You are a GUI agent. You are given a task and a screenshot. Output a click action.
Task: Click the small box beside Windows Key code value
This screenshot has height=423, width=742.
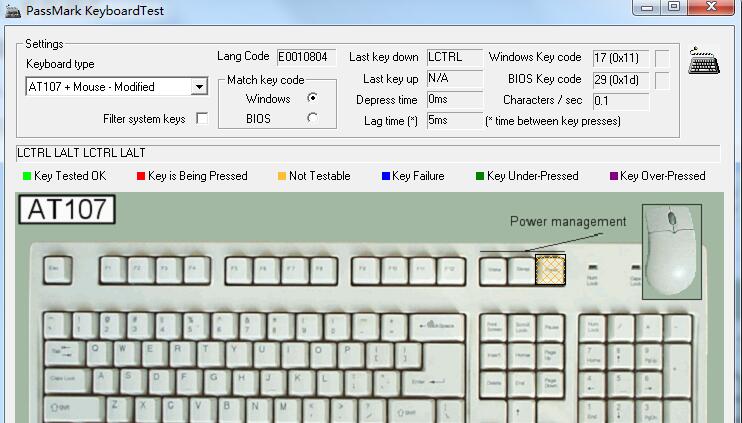(662, 58)
